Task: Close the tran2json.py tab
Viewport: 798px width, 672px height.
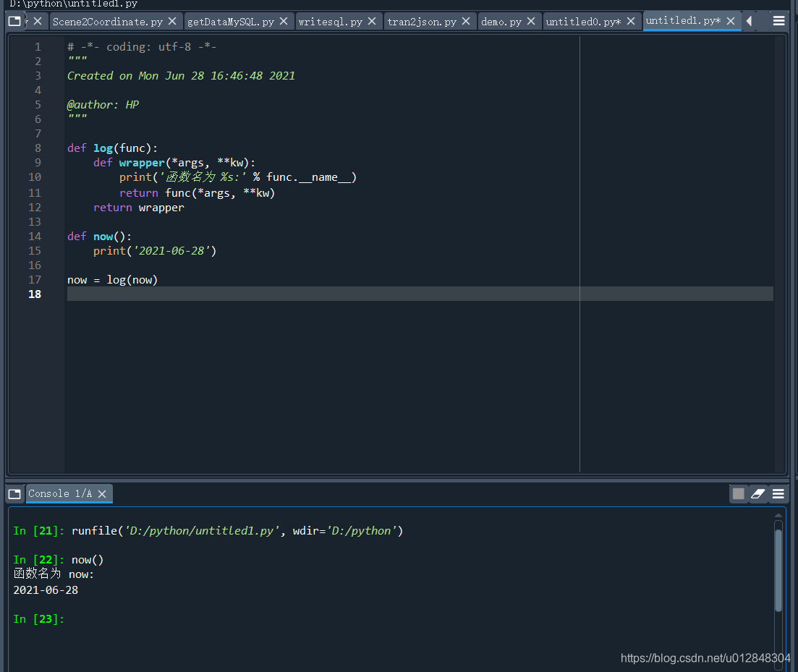Action: [466, 22]
